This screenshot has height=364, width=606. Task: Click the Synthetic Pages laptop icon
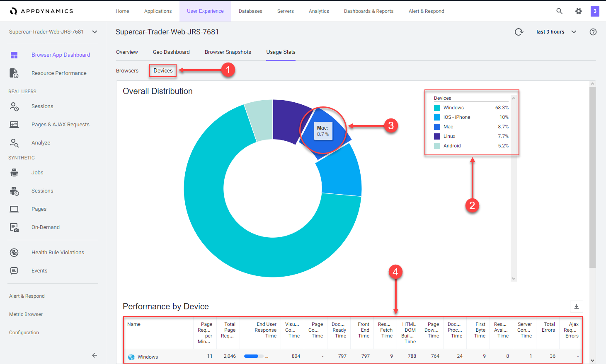[14, 209]
